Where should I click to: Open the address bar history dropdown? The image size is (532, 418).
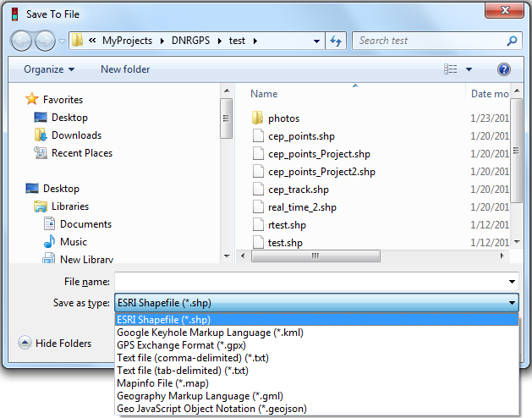(316, 41)
